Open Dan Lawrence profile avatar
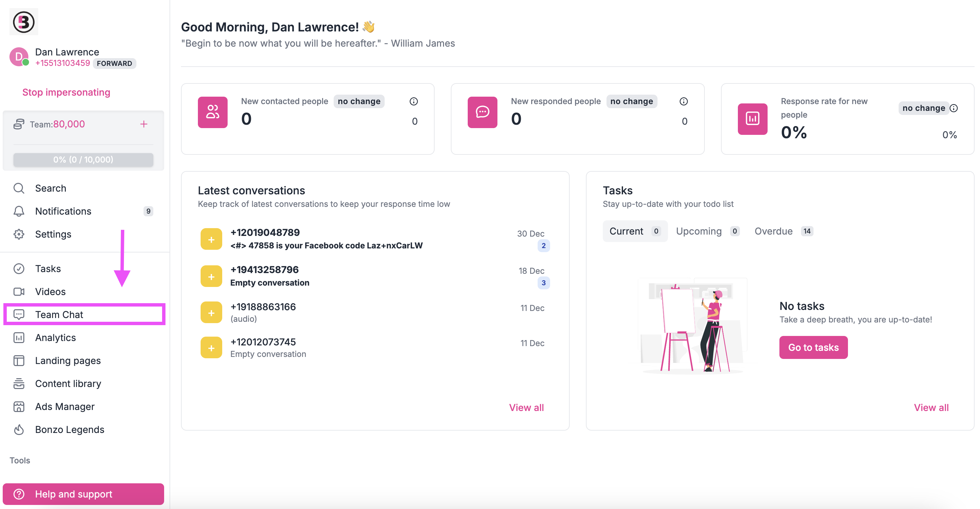The width and height of the screenshot is (980, 509). (x=19, y=57)
